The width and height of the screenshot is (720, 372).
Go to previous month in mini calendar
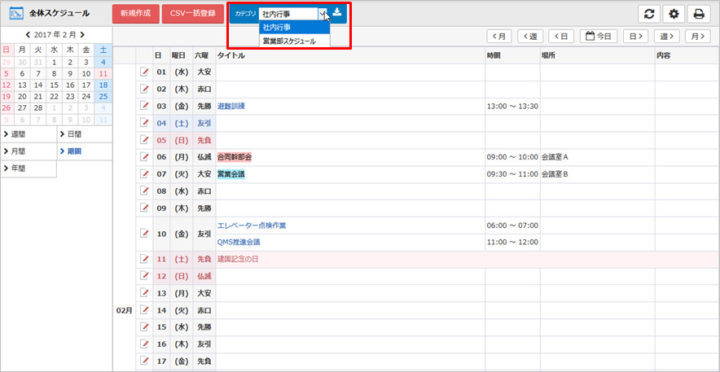(28, 34)
